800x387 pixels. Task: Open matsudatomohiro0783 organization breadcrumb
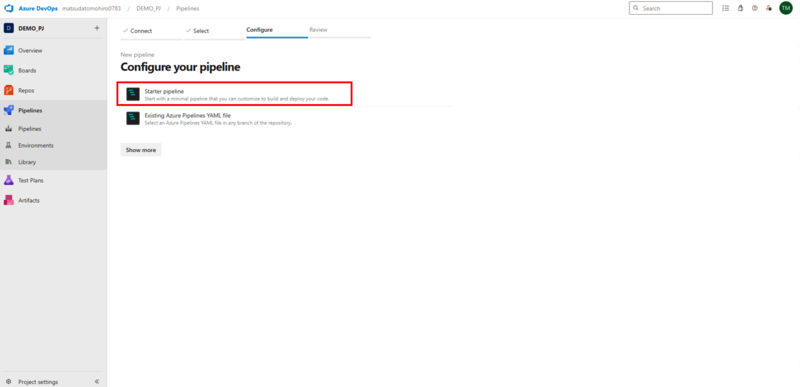[x=91, y=8]
